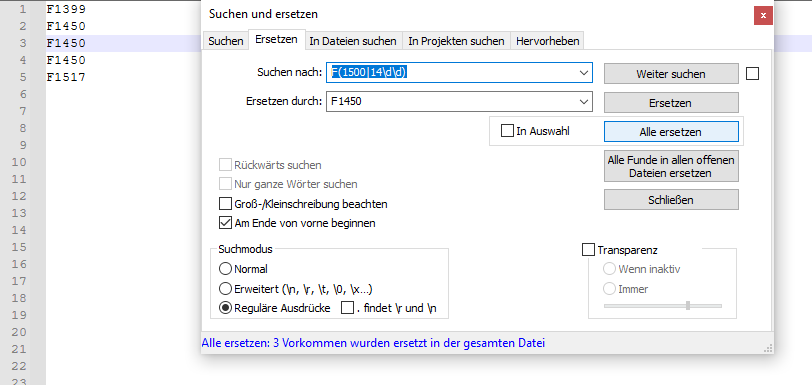Open the In Dateien suchen tab
Viewport: 812px width, 385px height.
coord(353,41)
